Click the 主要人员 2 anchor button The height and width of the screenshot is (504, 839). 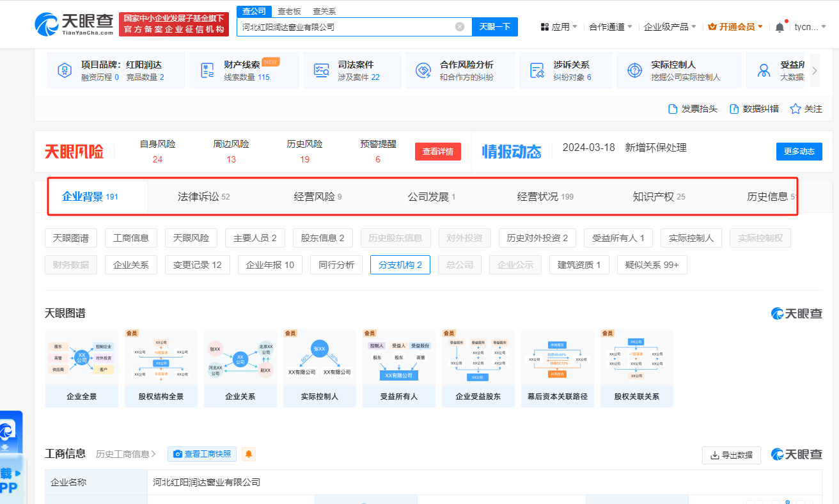255,238
